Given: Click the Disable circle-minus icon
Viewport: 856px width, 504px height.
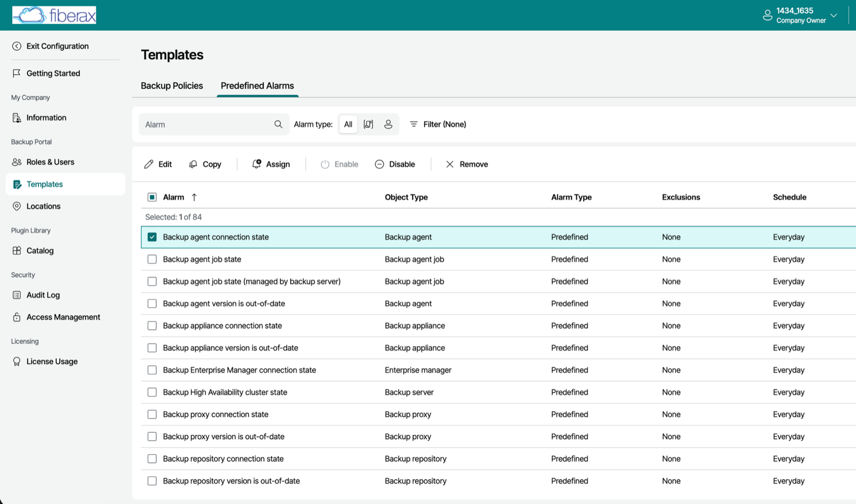Looking at the screenshot, I should pyautogui.click(x=379, y=164).
